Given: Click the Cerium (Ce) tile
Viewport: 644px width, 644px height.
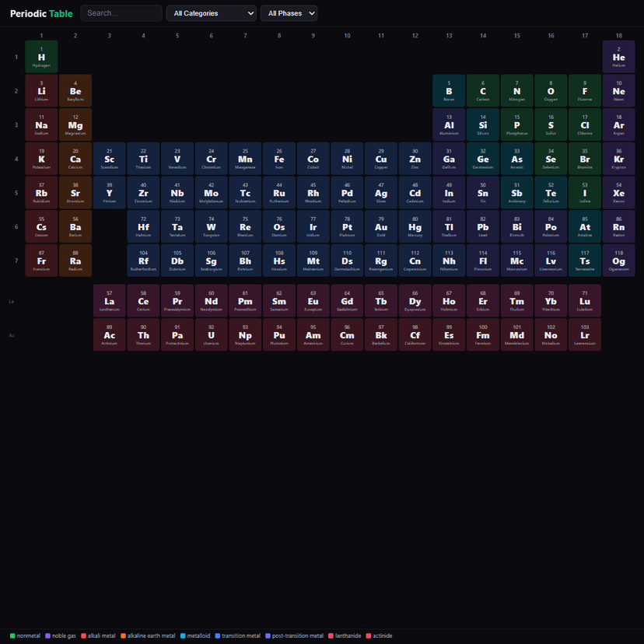Looking at the screenshot, I should click(143, 301).
